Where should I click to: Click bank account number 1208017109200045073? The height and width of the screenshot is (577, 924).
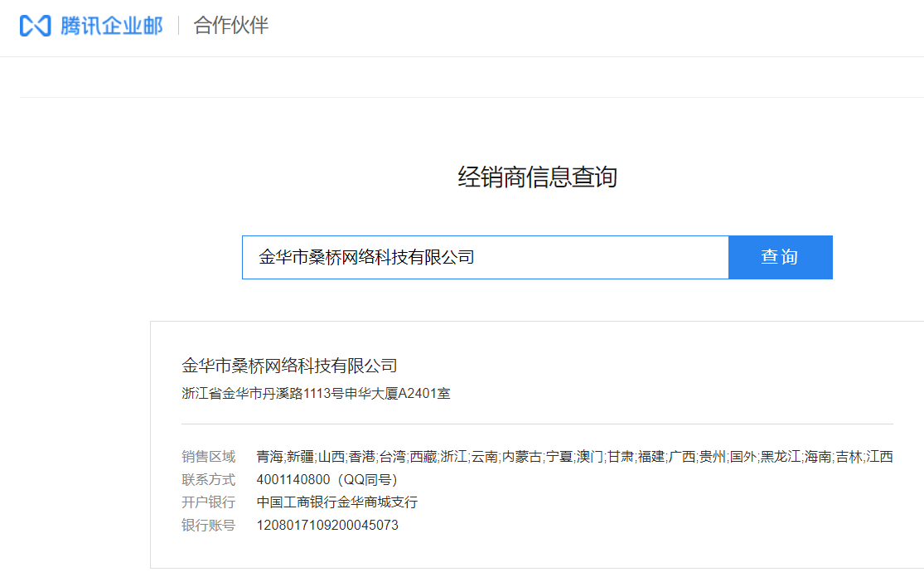coord(327,525)
